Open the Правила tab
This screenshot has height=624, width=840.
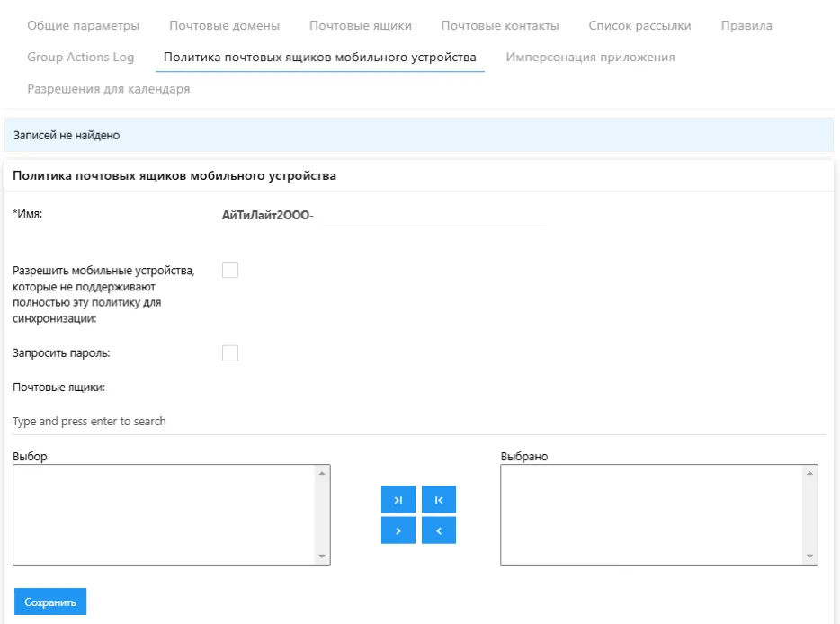point(746,25)
